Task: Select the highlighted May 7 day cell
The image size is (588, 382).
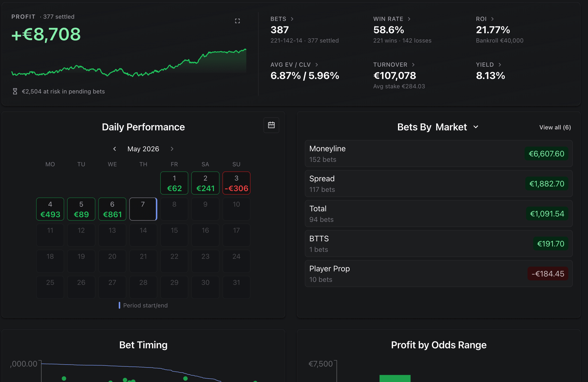Action: [143, 209]
